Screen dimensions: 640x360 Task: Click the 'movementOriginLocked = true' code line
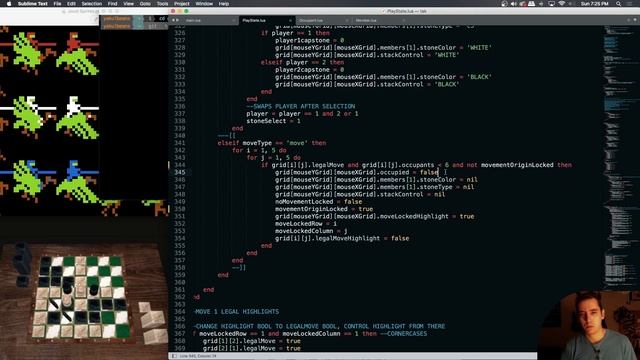[324, 209]
